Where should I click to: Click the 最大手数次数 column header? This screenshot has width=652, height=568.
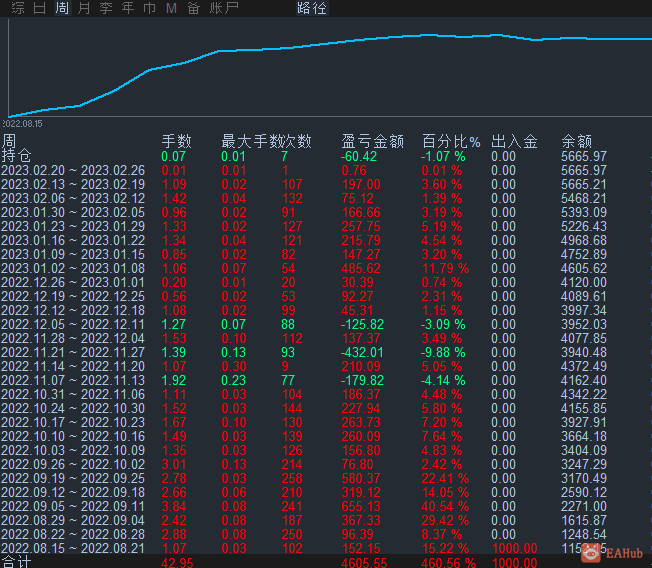point(267,141)
